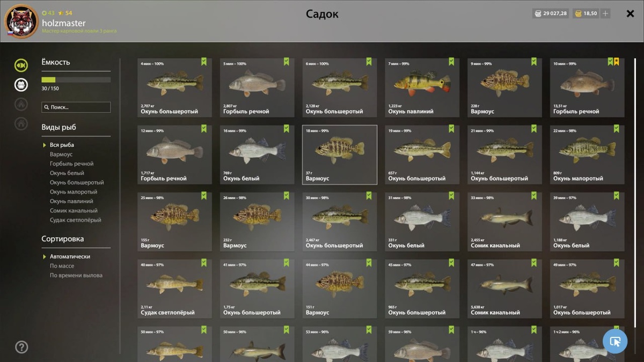Click the Ёмкость capacity progress bar
Screen dimensions: 644x362
76,80
